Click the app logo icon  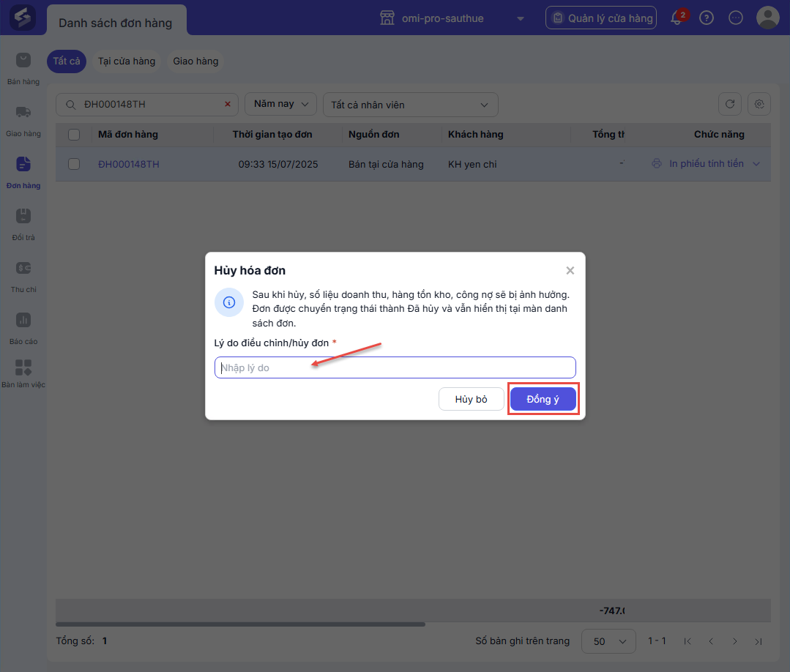pyautogui.click(x=23, y=18)
